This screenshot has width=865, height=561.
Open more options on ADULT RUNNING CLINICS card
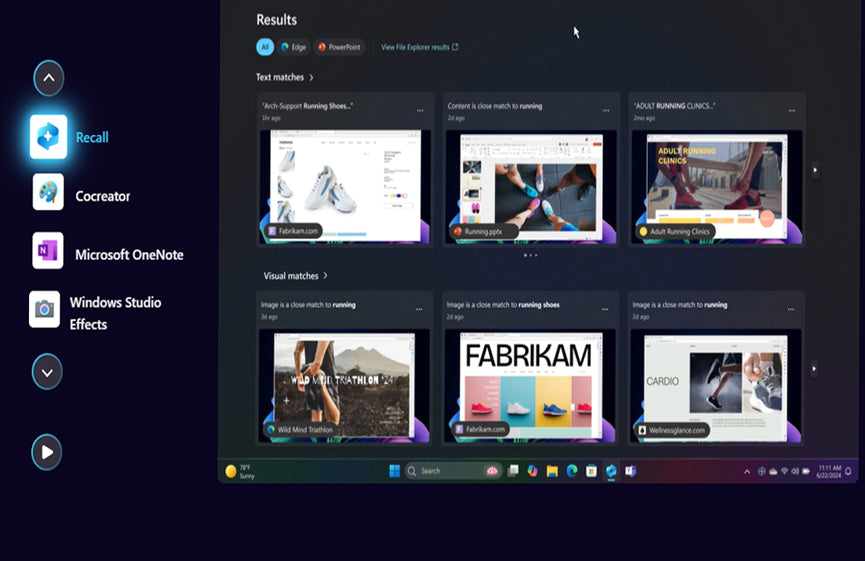[792, 110]
